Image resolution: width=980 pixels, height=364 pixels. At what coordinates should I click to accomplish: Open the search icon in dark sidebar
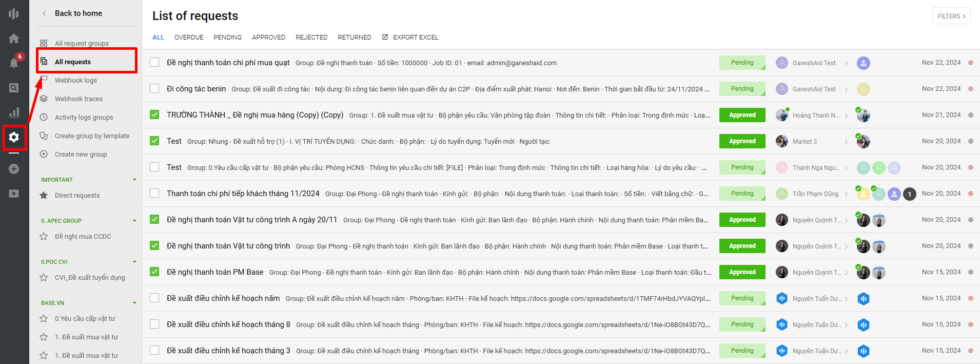(14, 88)
